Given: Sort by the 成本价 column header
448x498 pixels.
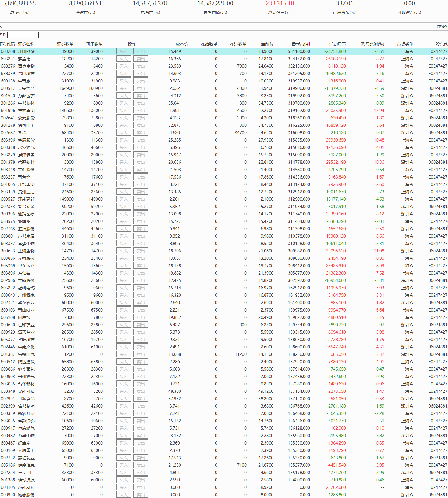Looking at the screenshot, I should click(182, 44).
